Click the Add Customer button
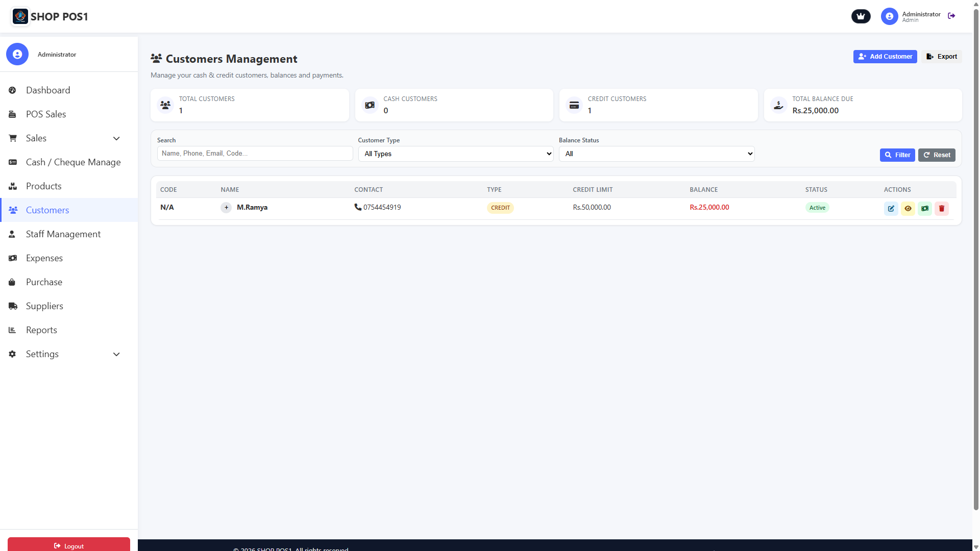The image size is (980, 551). (885, 57)
